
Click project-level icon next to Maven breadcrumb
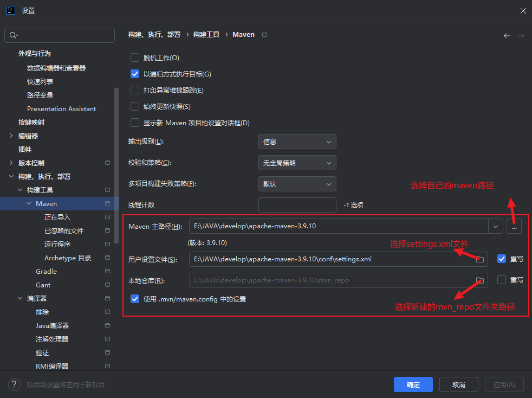pos(264,35)
